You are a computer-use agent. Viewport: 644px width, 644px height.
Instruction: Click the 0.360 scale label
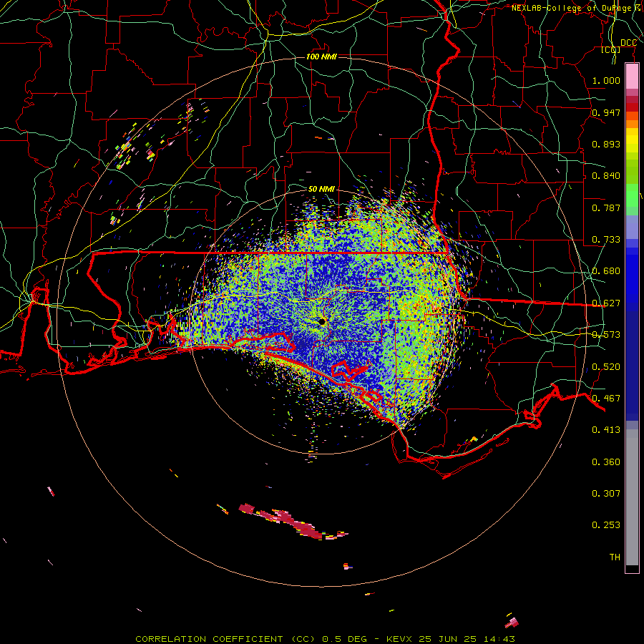tap(606, 462)
